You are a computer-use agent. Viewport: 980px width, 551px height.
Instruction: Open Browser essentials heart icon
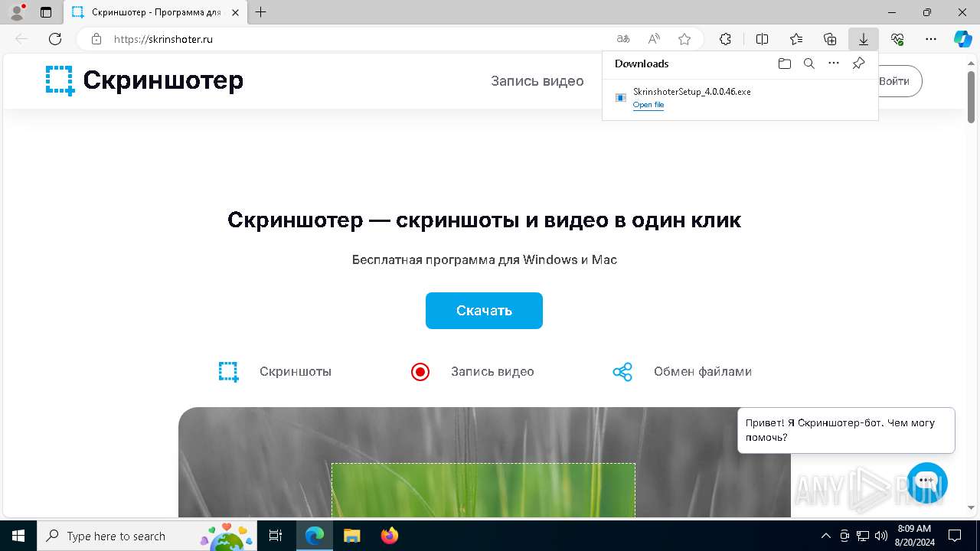pyautogui.click(x=897, y=39)
